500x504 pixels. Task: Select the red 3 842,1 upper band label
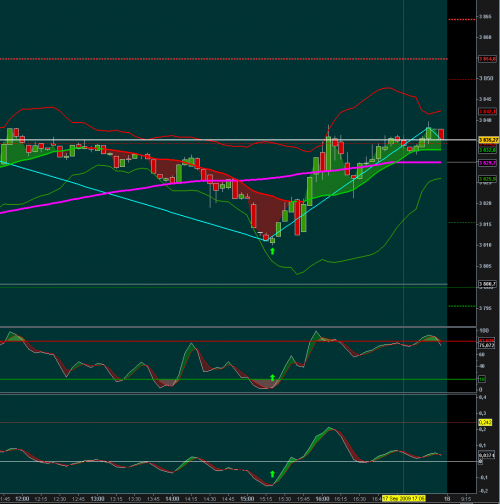pyautogui.click(x=487, y=111)
